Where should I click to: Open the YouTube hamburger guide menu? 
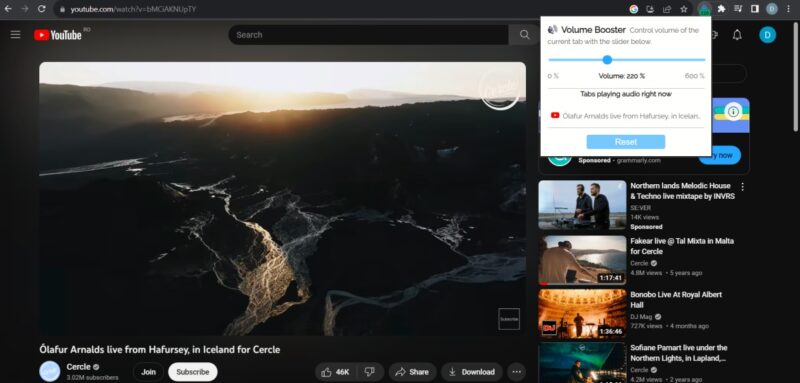(16, 35)
